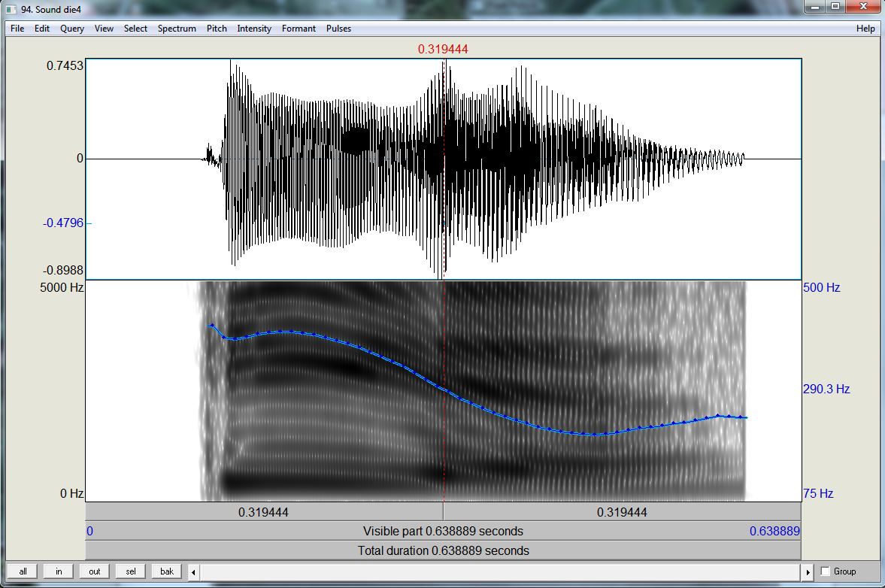Close the Sound die4 window
The height and width of the screenshot is (588, 885).
pos(863,7)
